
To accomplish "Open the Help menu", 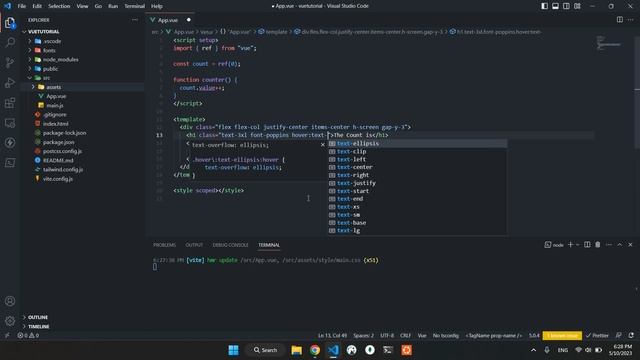I will [157, 6].
